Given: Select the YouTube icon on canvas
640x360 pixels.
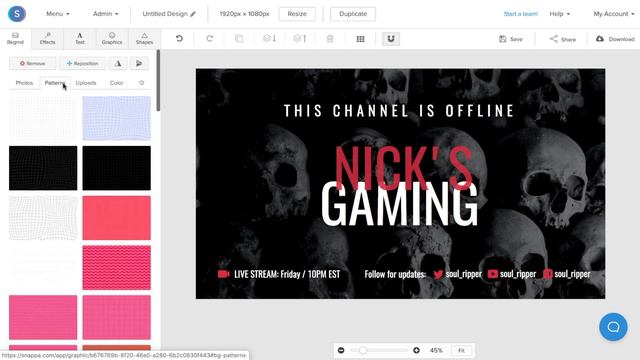Looking at the screenshot, I should coord(493,274).
